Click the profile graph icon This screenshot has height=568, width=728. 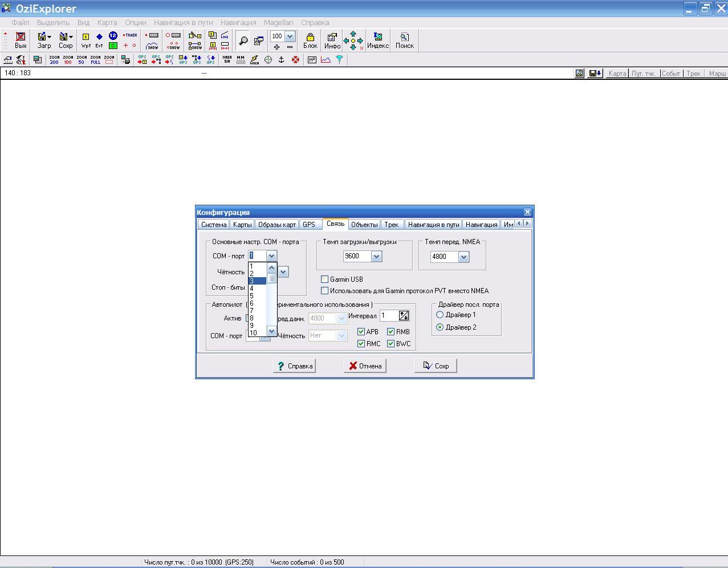point(326,59)
